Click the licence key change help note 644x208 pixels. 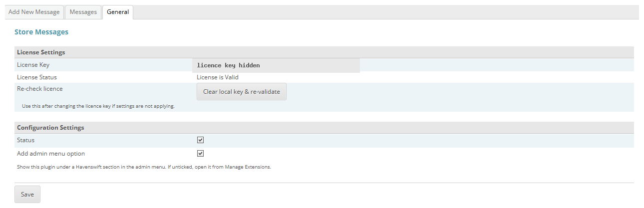98,106
